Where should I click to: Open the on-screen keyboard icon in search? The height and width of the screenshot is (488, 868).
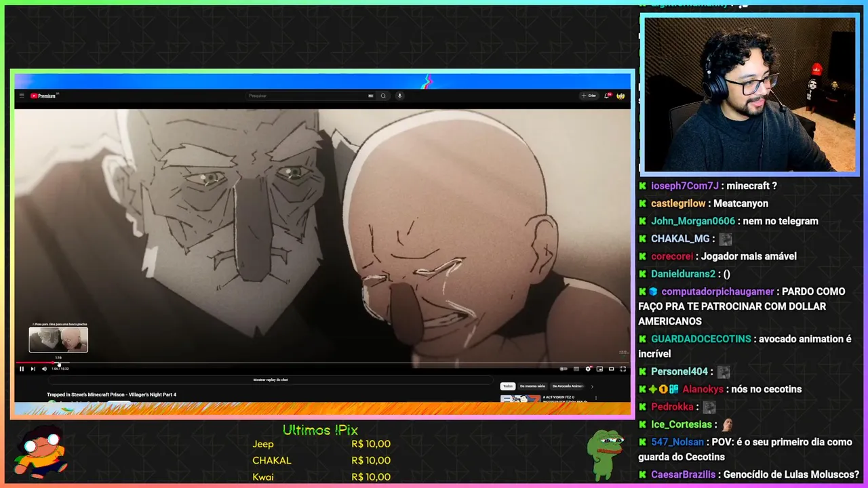[x=371, y=96]
